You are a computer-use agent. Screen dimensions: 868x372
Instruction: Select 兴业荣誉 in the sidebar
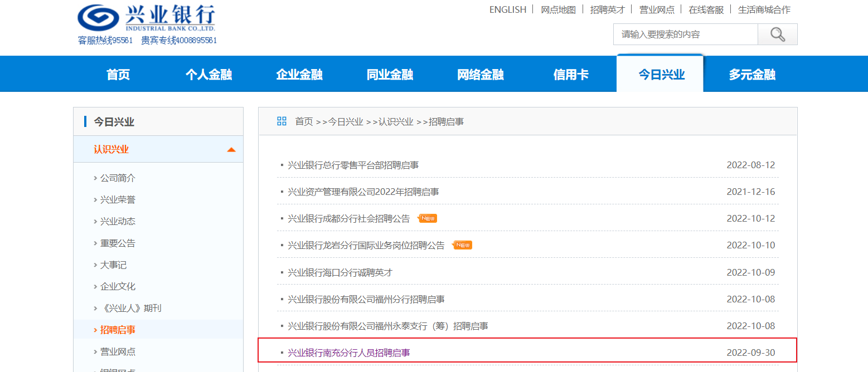118,200
